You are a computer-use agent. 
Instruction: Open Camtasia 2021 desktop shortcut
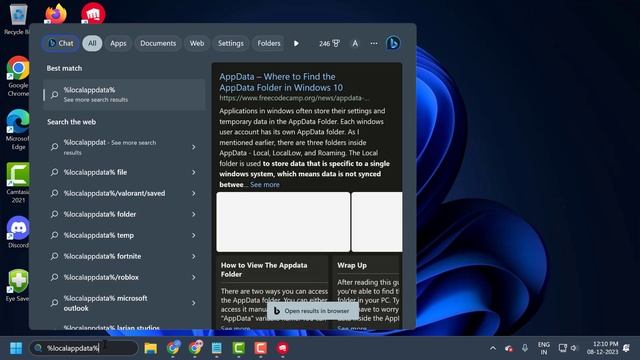click(x=18, y=183)
